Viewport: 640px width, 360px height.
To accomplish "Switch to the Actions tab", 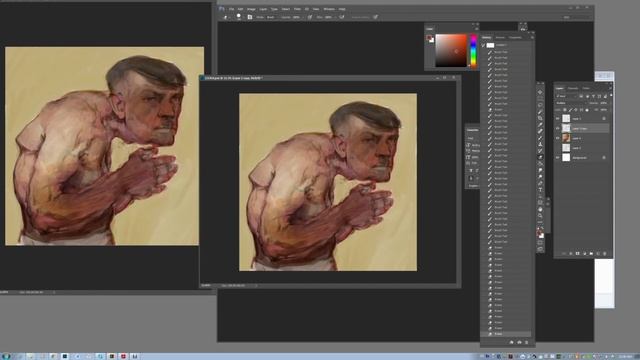I will [x=500, y=37].
